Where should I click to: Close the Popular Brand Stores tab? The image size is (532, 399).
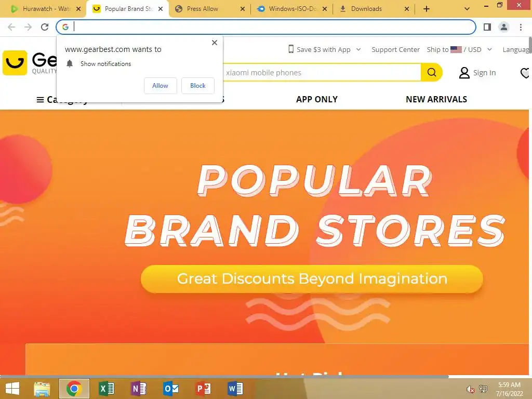tap(161, 9)
